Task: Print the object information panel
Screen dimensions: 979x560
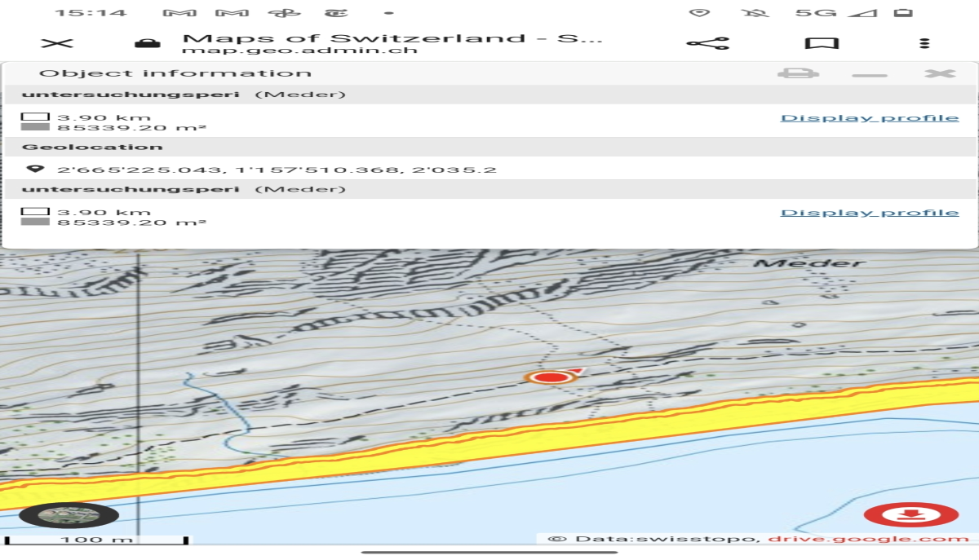Action: pyautogui.click(x=798, y=73)
